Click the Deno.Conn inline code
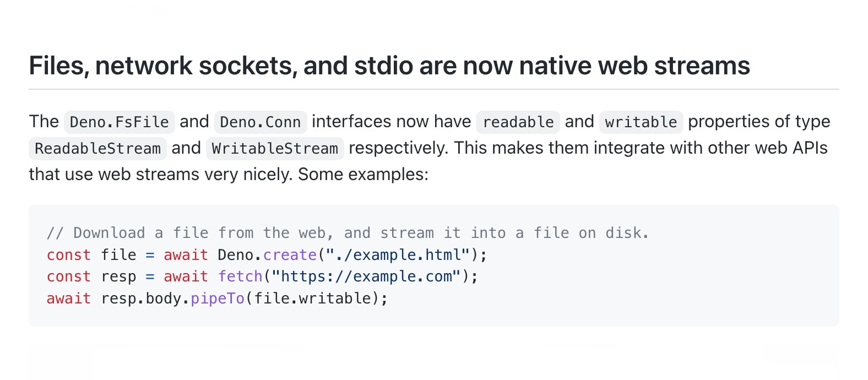868x380 pixels. [261, 122]
